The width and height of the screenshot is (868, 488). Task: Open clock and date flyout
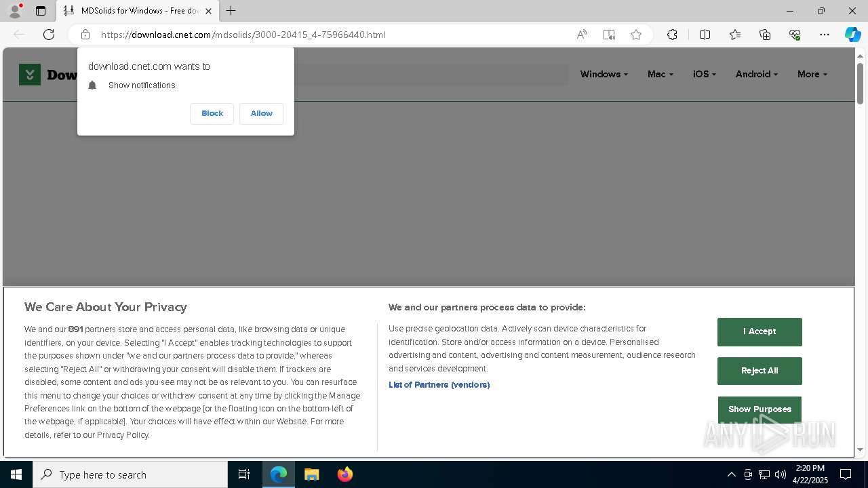point(810,474)
